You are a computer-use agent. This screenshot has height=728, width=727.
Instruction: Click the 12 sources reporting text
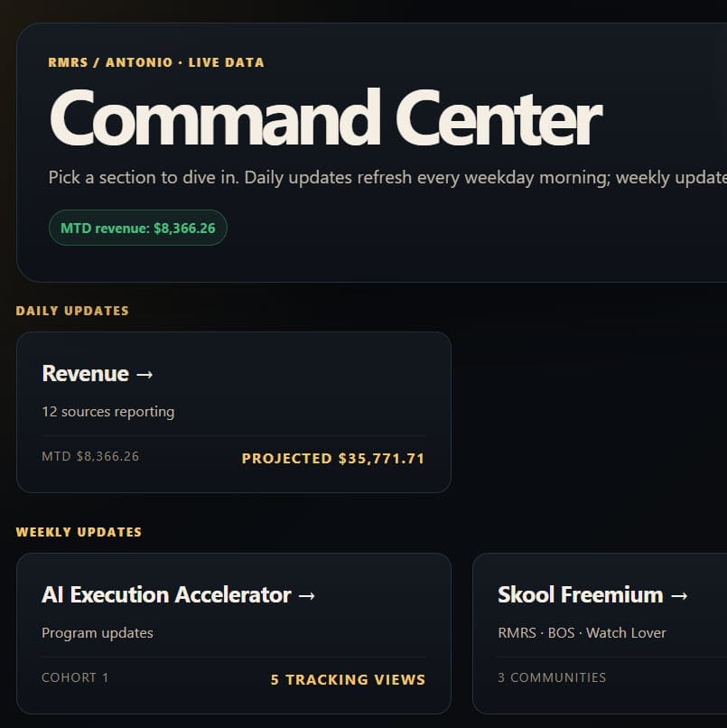click(108, 412)
